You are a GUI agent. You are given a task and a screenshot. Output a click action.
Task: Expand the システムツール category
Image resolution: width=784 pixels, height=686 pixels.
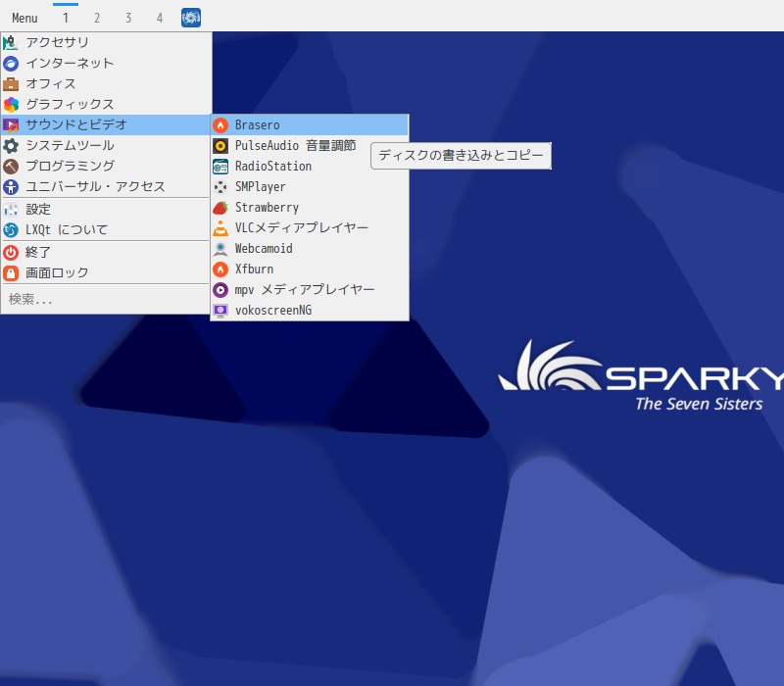106,145
